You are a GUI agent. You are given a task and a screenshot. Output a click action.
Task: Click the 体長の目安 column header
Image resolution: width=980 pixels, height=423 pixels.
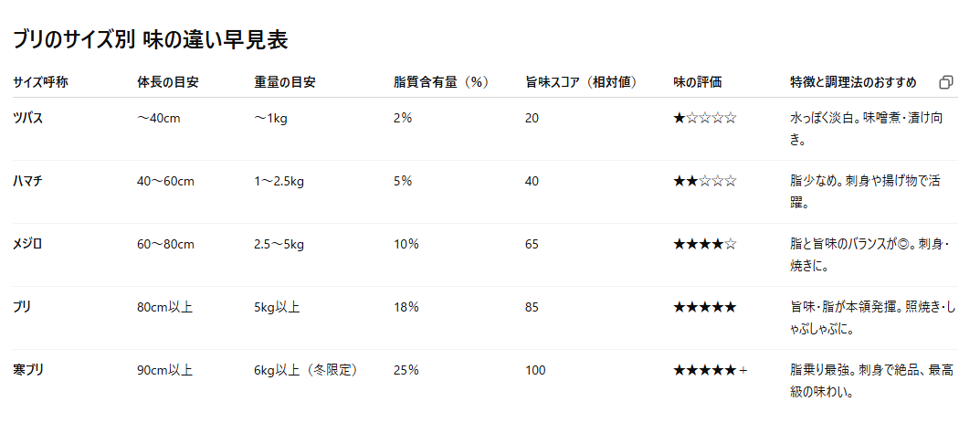pos(168,82)
